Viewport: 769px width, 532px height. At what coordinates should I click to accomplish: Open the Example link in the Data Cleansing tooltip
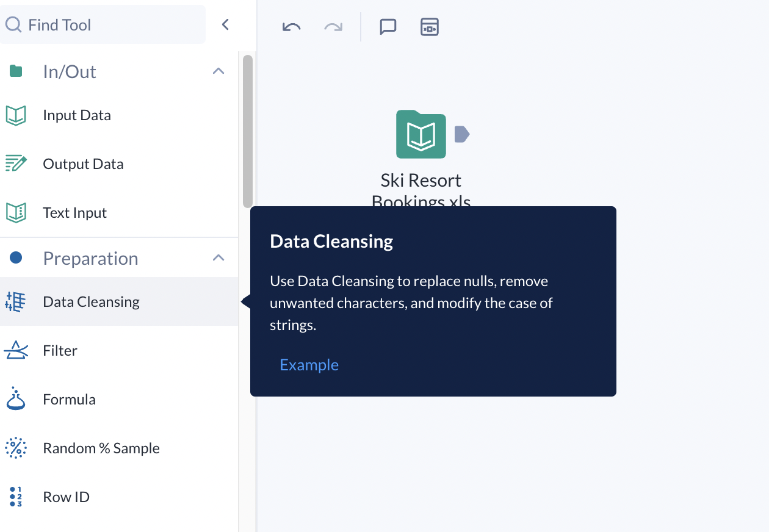[x=309, y=364]
